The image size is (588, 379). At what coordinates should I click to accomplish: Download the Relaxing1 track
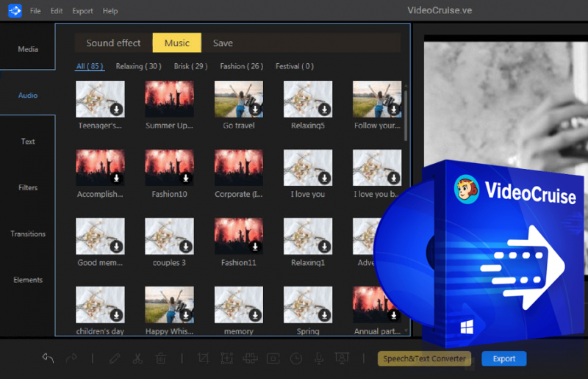(324, 247)
